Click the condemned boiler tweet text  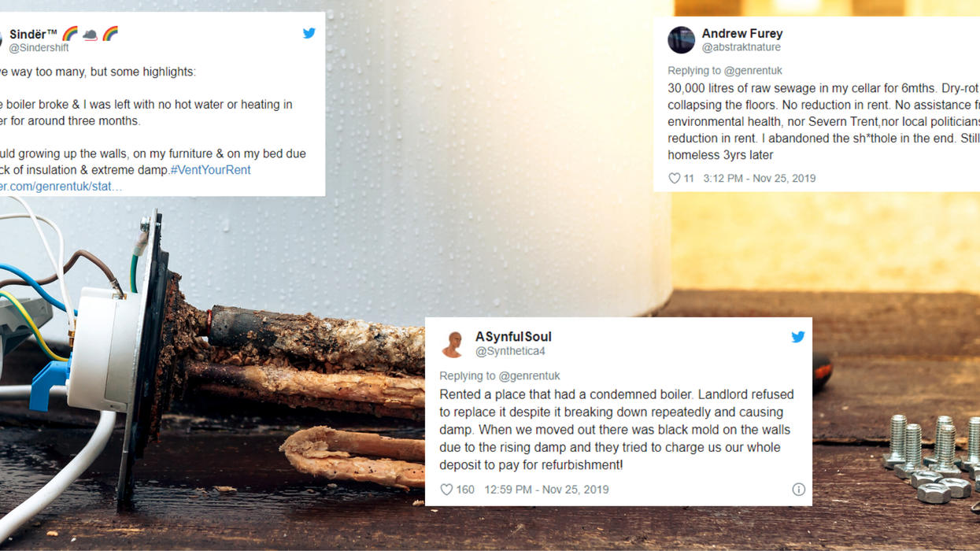[x=616, y=430]
